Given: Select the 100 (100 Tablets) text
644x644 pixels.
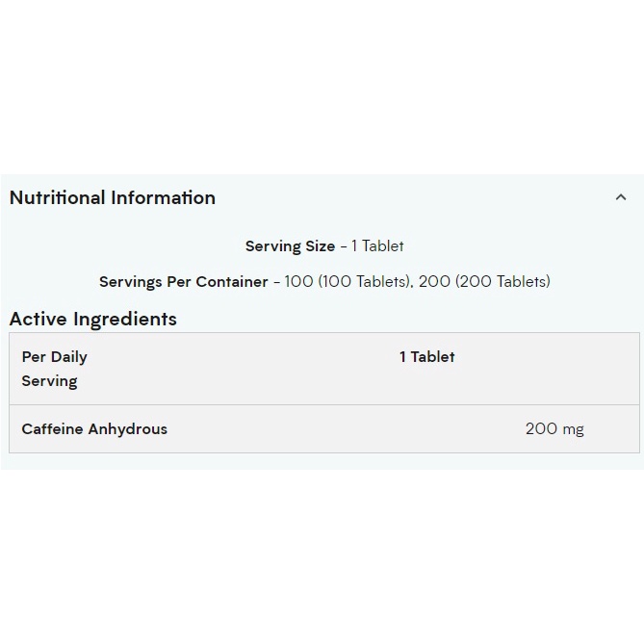Looking at the screenshot, I should coord(348,282).
